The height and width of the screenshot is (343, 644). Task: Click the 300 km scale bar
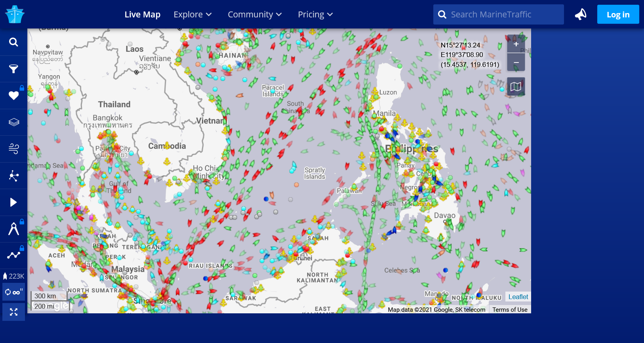point(49,296)
